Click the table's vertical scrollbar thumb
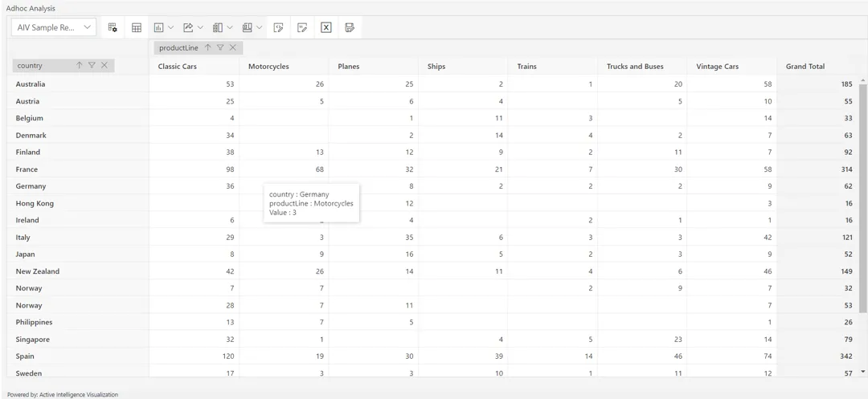868x399 pixels. point(862,199)
